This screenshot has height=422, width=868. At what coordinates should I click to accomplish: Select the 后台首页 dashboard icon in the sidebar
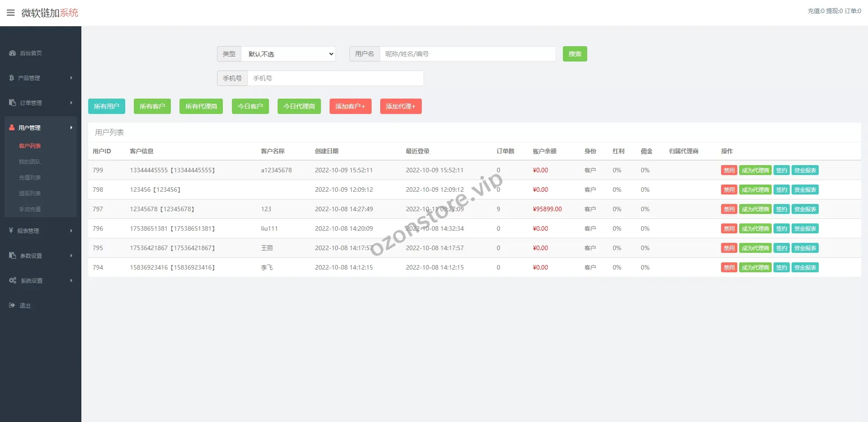(12, 53)
